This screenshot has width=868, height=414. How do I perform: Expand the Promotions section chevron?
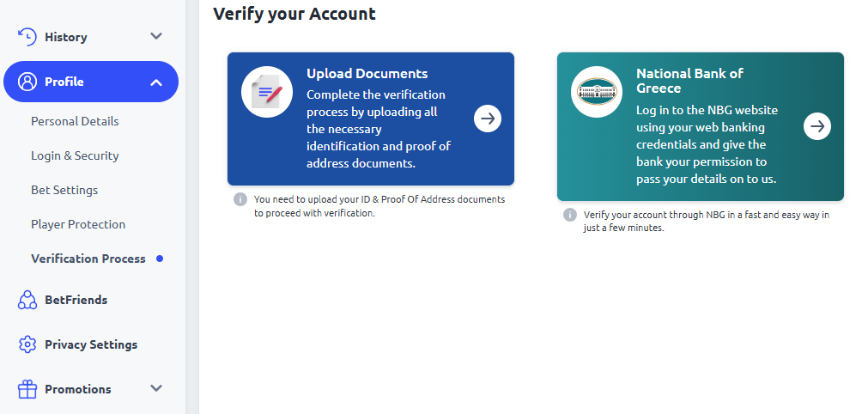tap(156, 389)
